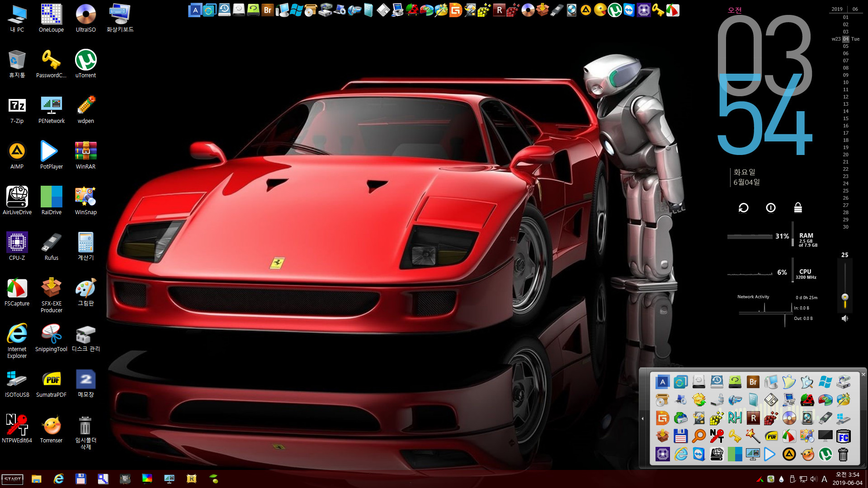Select the uTorrent desktop shortcut
This screenshot has height=488, width=868.
(x=85, y=64)
